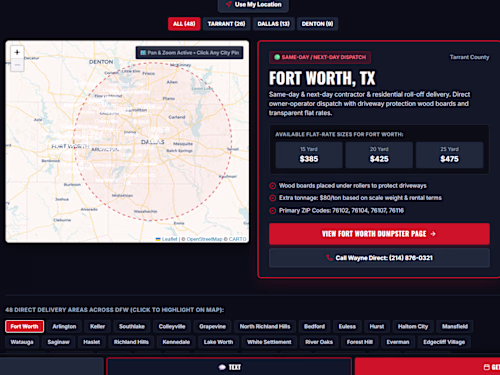Switch to the TARRANT (26) tab
The width and height of the screenshot is (500, 375).
coord(226,24)
